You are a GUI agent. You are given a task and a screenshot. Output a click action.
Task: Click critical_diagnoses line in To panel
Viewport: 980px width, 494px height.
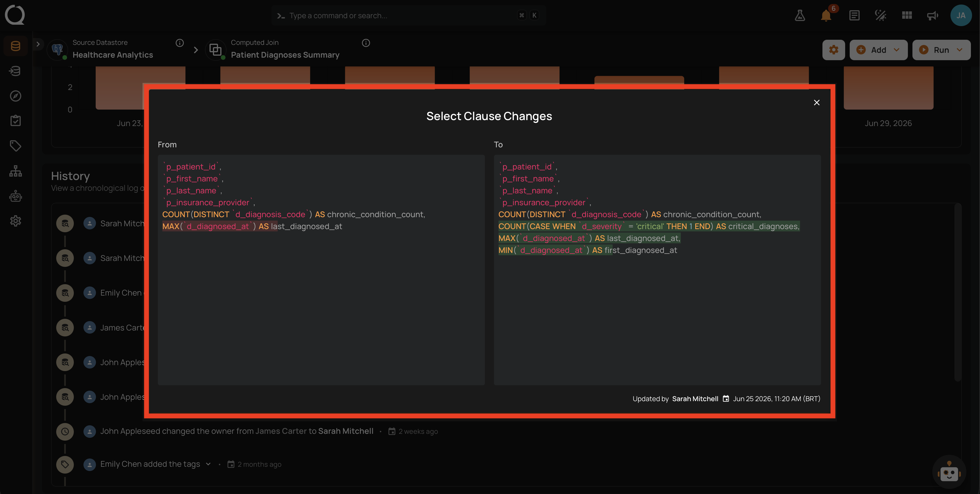(649, 226)
